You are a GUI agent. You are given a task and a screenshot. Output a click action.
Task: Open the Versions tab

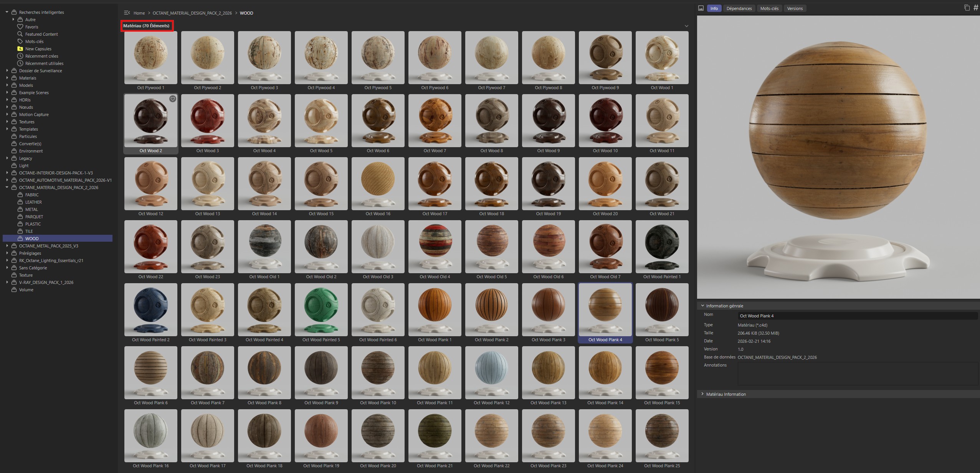(x=795, y=8)
